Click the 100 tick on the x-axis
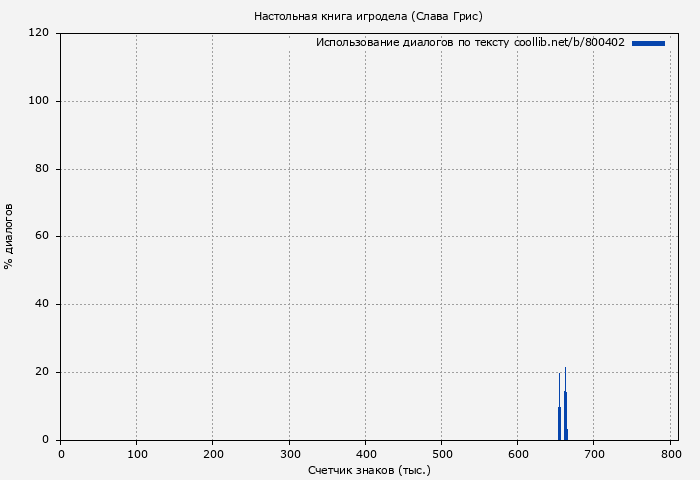Screen dimensions: 700x480 [x=137, y=454]
